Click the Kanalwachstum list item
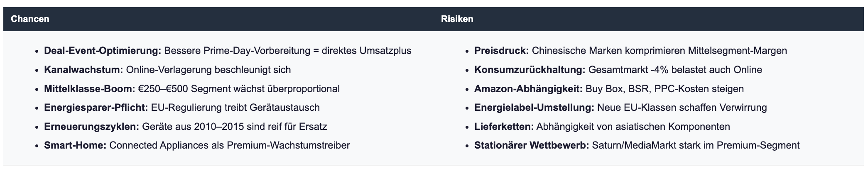Screen dimensions: 868x171 tap(83, 70)
